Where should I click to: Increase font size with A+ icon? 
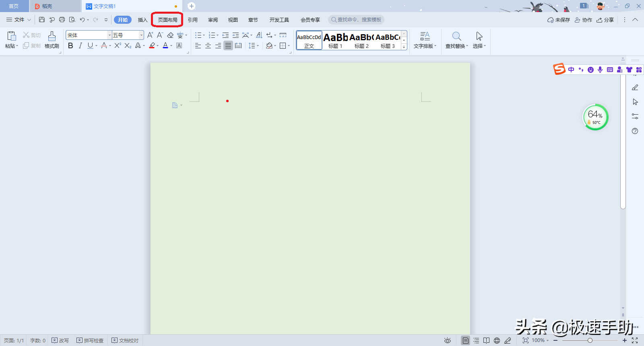150,35
